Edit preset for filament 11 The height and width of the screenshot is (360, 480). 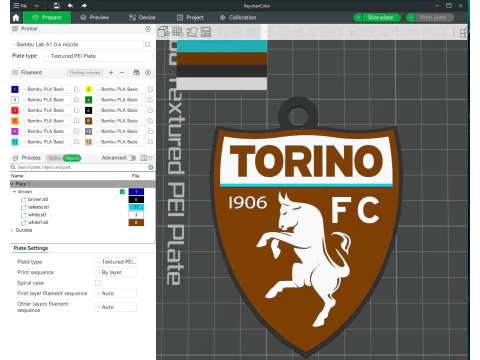[77, 142]
